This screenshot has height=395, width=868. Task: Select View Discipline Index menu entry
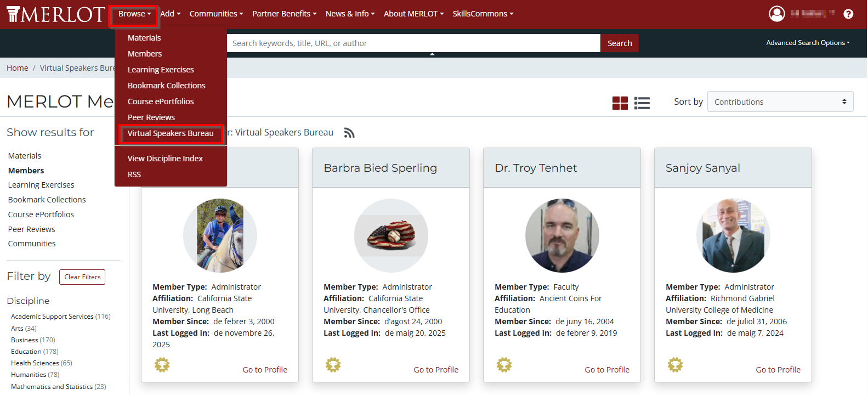[165, 159]
